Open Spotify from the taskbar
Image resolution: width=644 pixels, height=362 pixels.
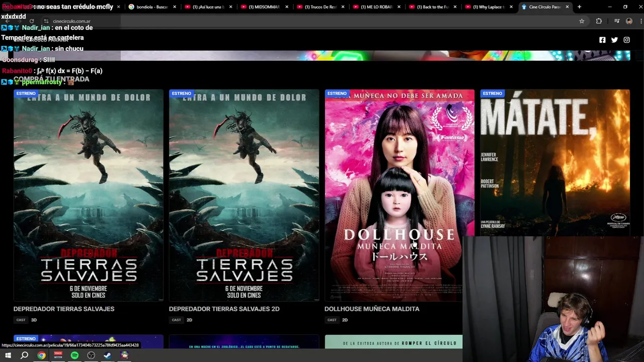click(x=74, y=355)
